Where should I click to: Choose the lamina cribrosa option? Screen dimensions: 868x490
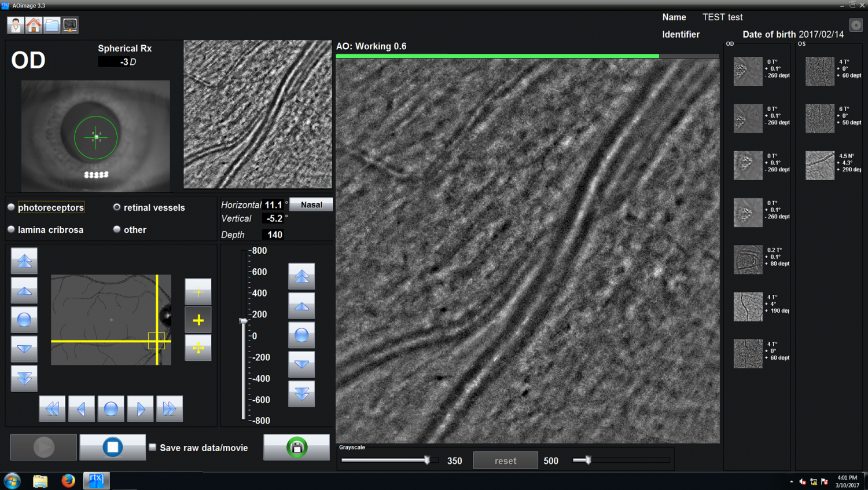(10, 229)
